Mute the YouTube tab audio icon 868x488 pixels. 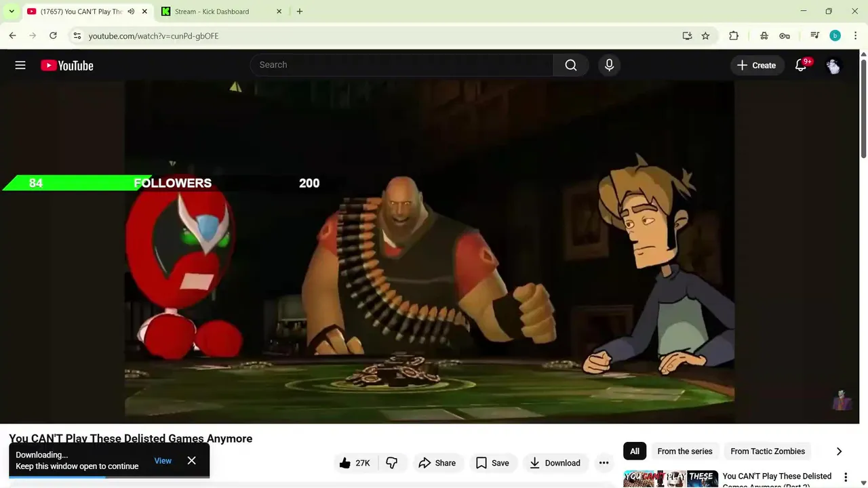coord(131,12)
